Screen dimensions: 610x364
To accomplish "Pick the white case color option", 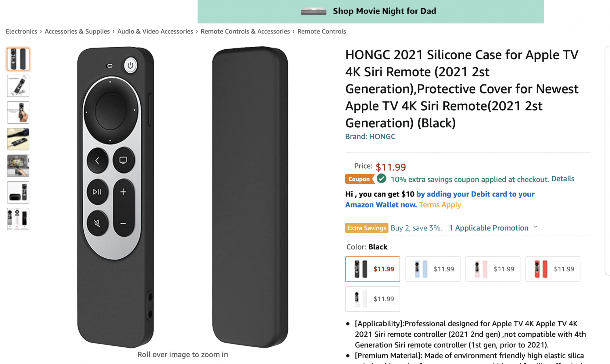I will tap(372, 299).
